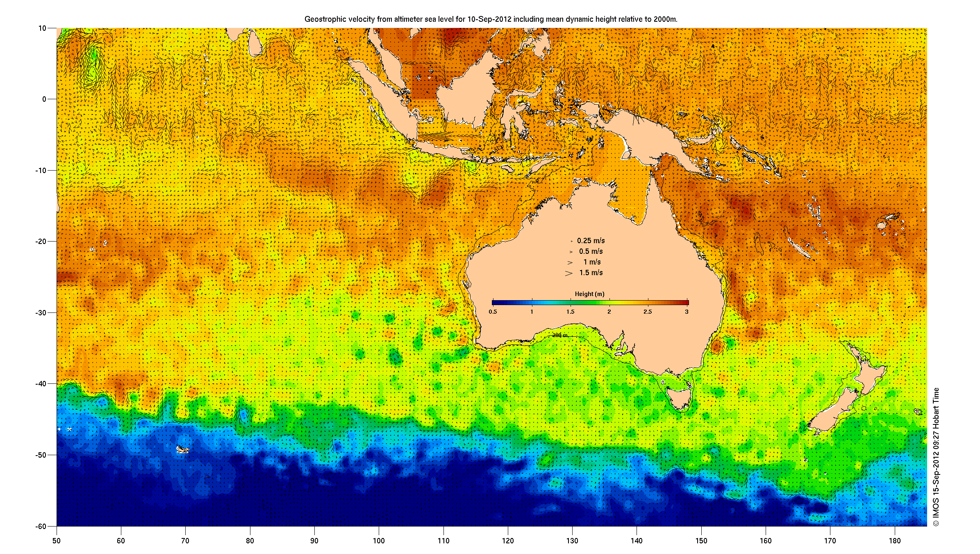Click the IMOS copyright timestamp text
Image resolution: width=980 pixels, height=554 pixels.
[936, 457]
